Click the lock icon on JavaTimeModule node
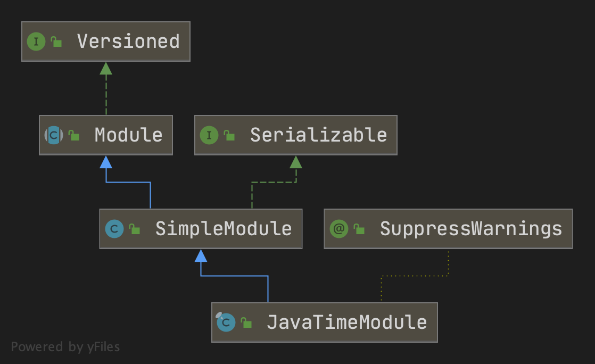 click(246, 322)
